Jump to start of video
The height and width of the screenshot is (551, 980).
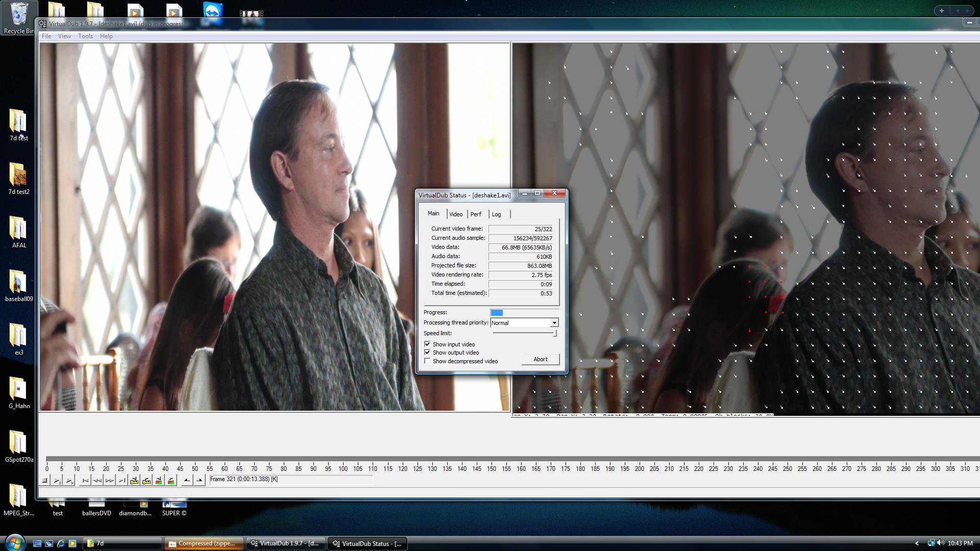click(x=85, y=480)
